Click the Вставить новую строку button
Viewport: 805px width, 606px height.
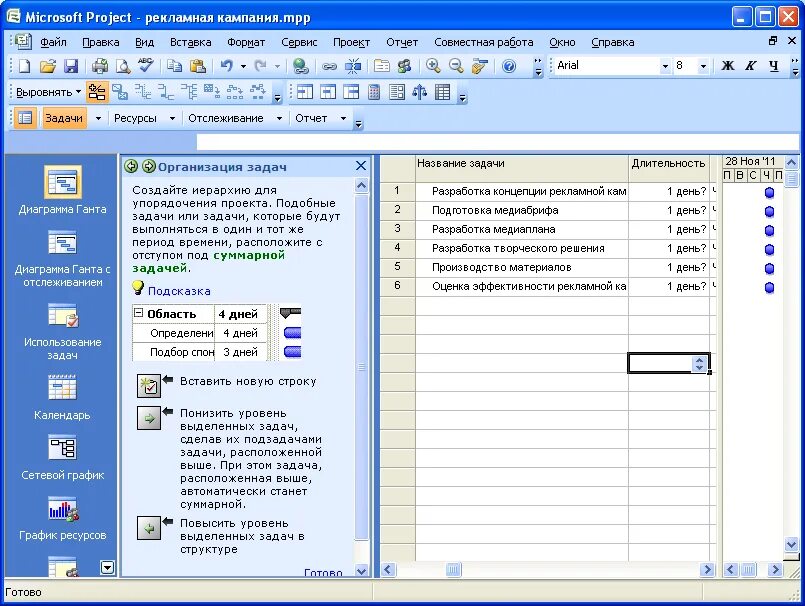[x=149, y=386]
